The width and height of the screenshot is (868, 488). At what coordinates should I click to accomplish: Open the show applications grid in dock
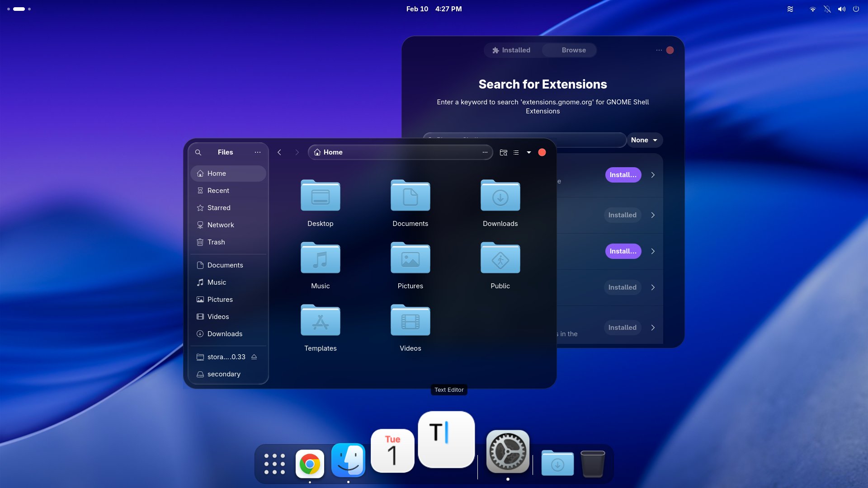coord(274,464)
